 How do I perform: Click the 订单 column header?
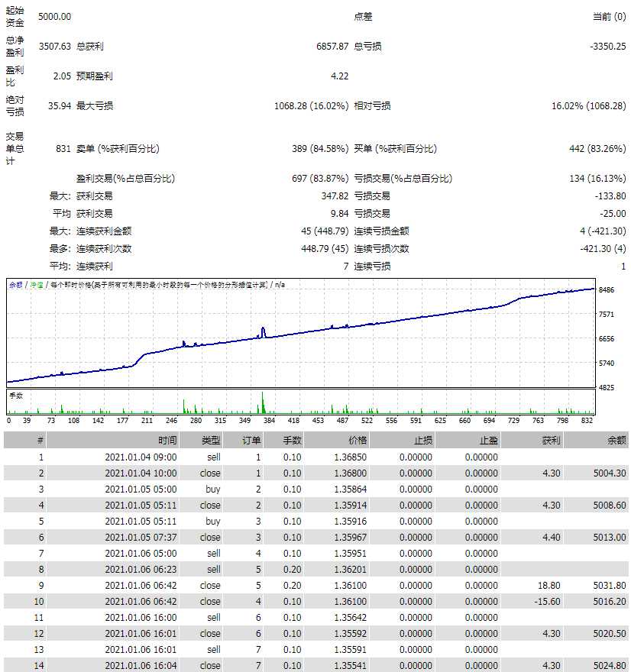251,441
